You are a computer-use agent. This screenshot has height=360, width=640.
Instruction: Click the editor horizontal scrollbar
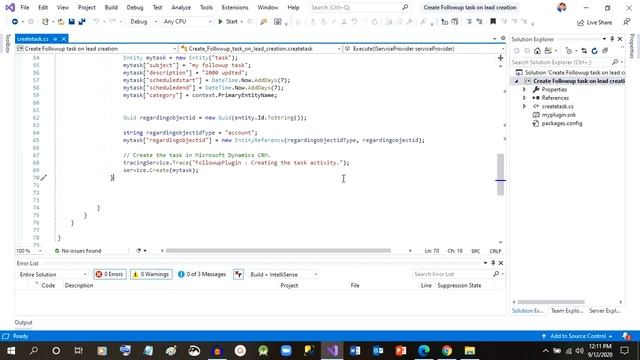pos(278,251)
